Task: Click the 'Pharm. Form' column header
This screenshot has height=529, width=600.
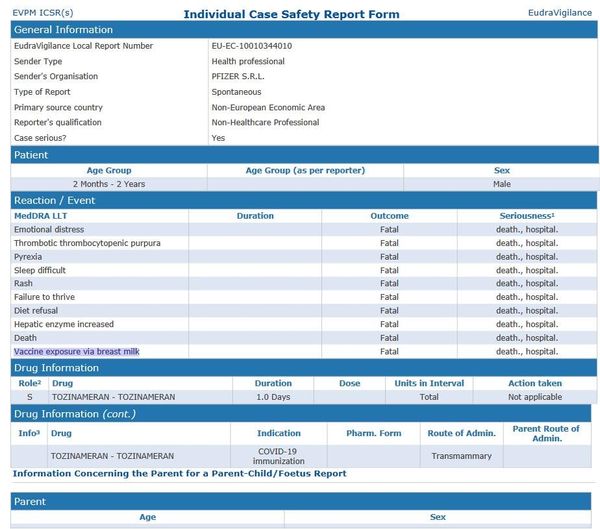Action: tap(373, 433)
